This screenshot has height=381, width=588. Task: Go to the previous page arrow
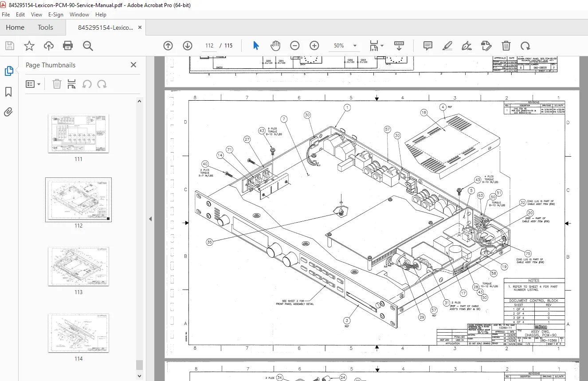(168, 46)
